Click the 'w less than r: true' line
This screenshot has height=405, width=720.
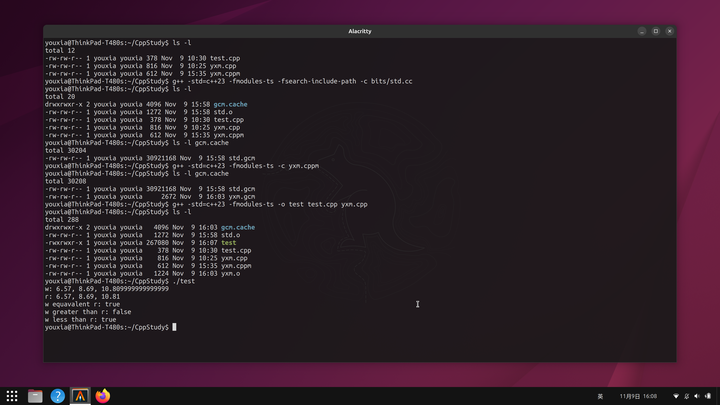pyautogui.click(x=80, y=320)
